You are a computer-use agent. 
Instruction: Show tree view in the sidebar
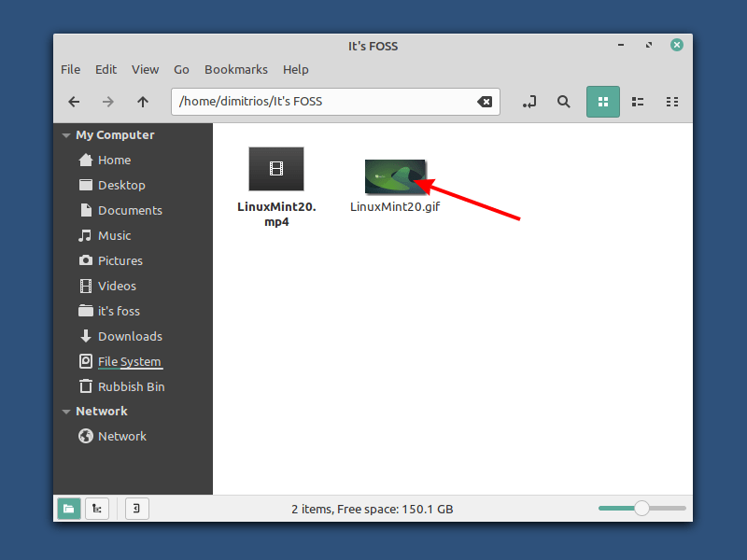(97, 509)
